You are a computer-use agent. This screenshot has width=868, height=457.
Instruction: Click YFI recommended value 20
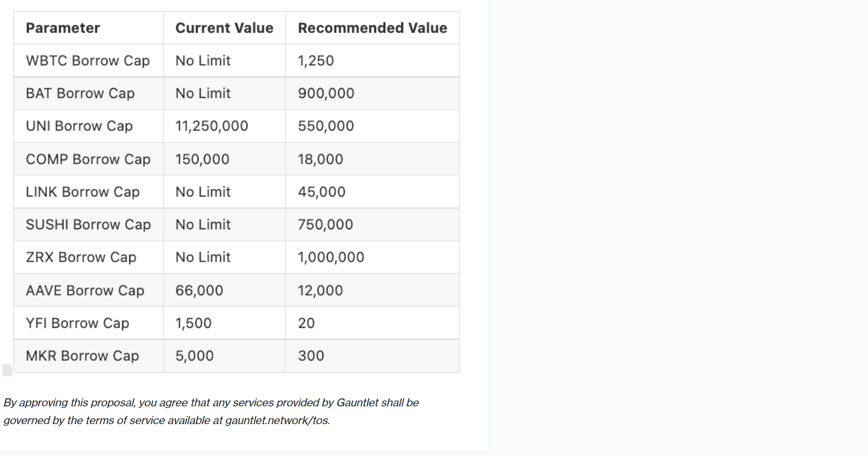point(306,323)
